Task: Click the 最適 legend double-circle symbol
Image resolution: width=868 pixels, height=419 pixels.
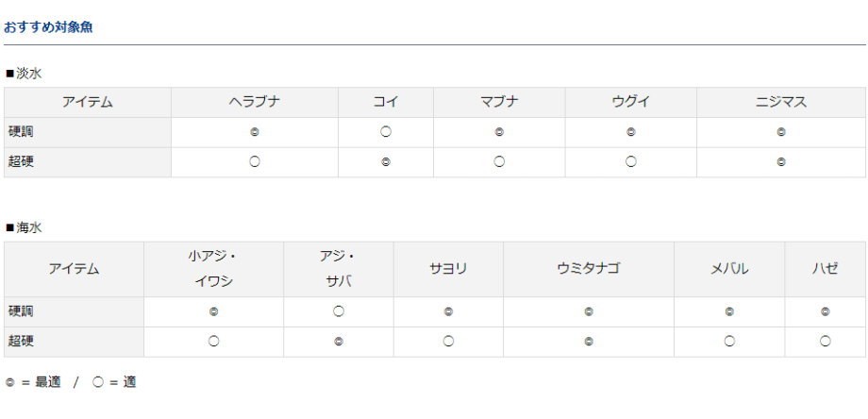Action: tap(9, 382)
